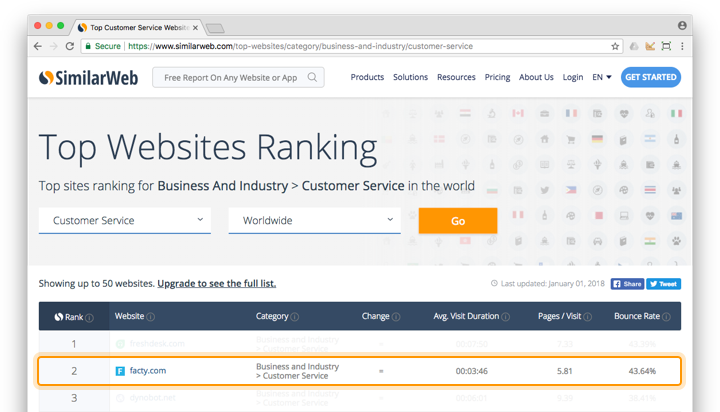Click the 00:03:46 visit duration cell
This screenshot has height=412, width=720.
click(472, 371)
